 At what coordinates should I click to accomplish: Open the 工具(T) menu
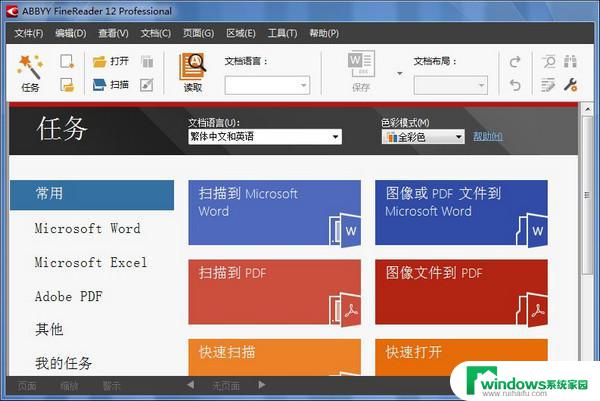[282, 33]
